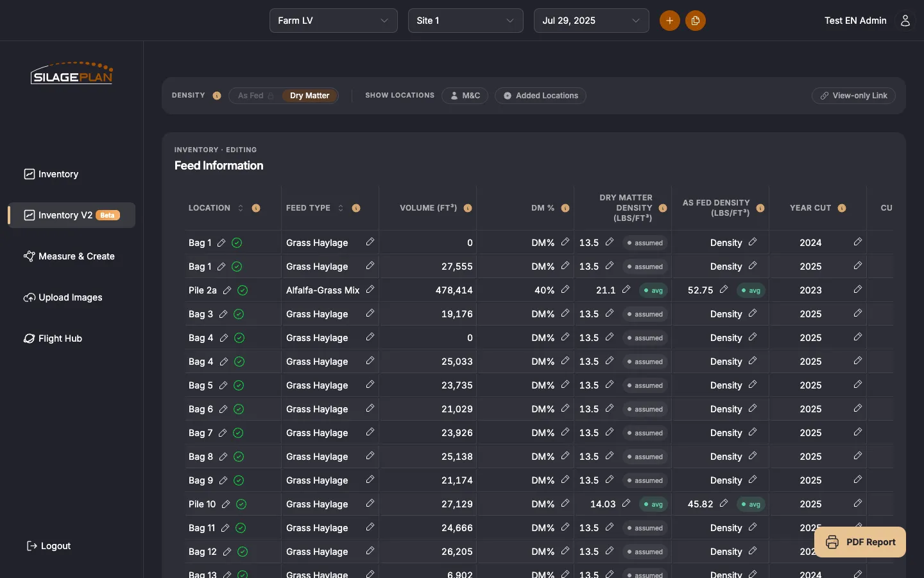Screen dimensions: 924x578
Task: Open the Farm LV dropdown
Action: pos(334,21)
